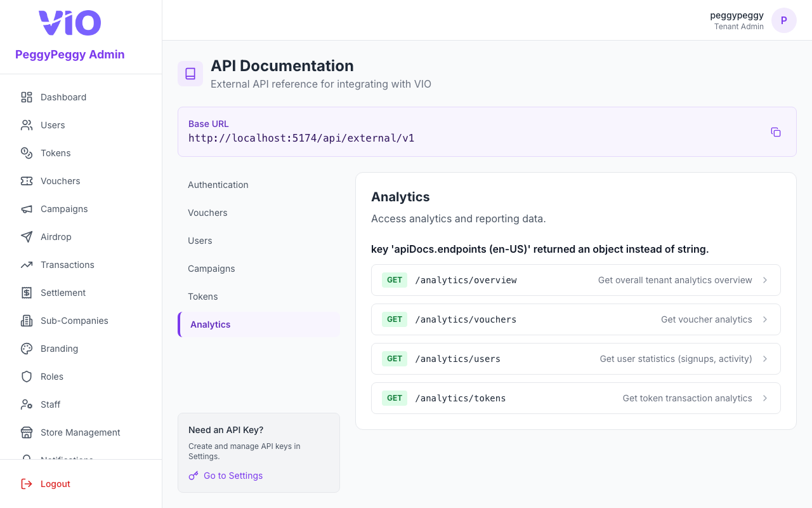
Task: Copy the Base URL with copy icon
Action: click(x=776, y=132)
